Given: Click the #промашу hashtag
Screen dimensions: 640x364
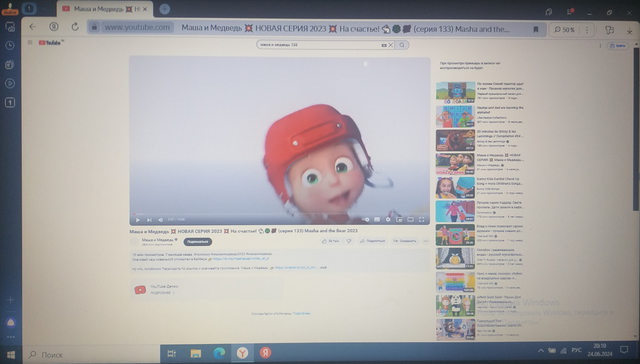Looking at the screenshot, I should [202, 254].
